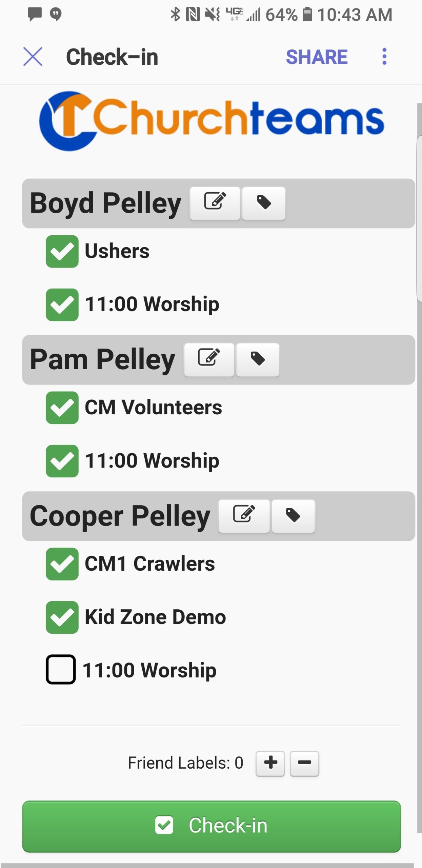422x868 pixels.
Task: Uncheck CM1 Crawlers for Cooper Pelley
Action: 62,564
